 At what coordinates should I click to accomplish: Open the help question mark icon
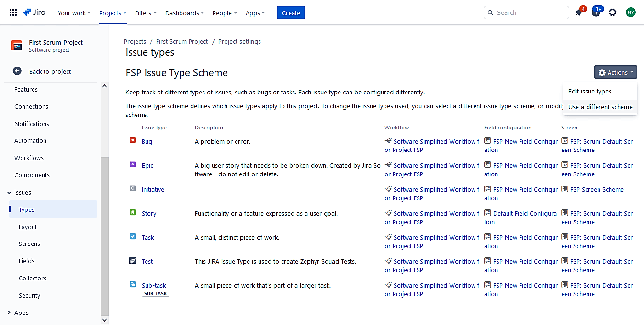click(x=596, y=12)
